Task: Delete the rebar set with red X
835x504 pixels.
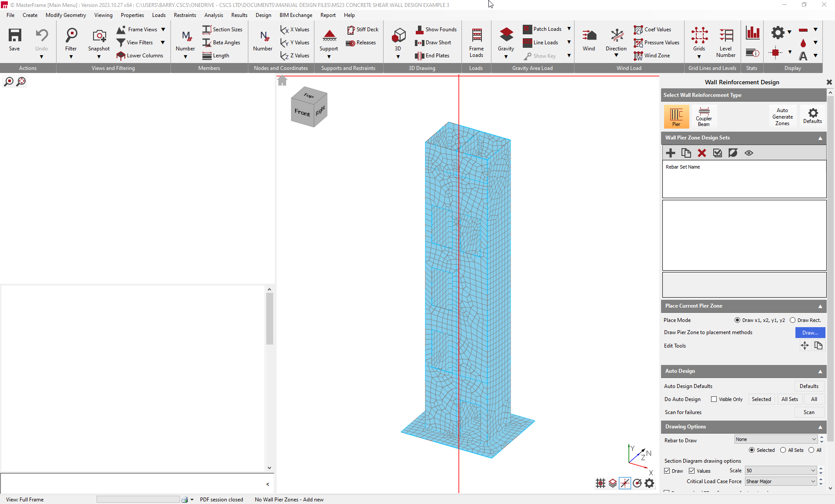Action: pyautogui.click(x=701, y=153)
